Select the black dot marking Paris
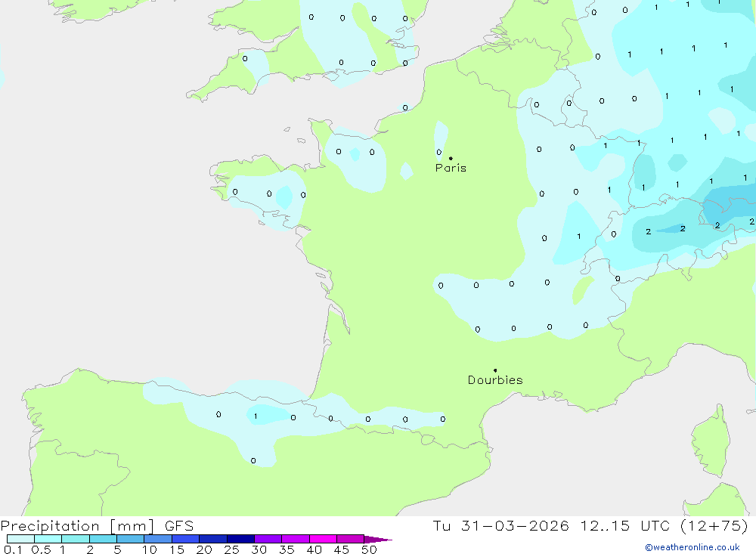 point(451,158)
